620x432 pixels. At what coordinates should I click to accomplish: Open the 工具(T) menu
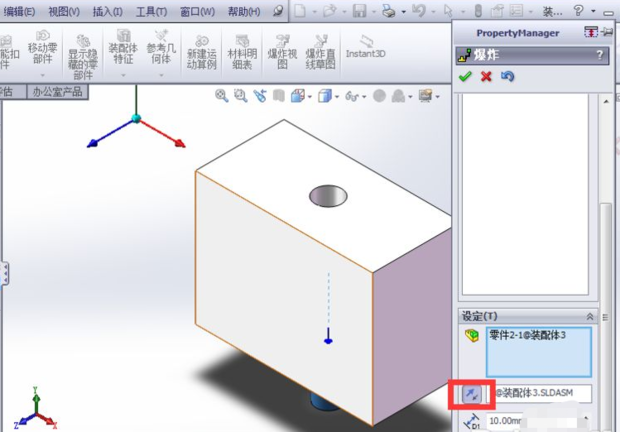click(151, 12)
